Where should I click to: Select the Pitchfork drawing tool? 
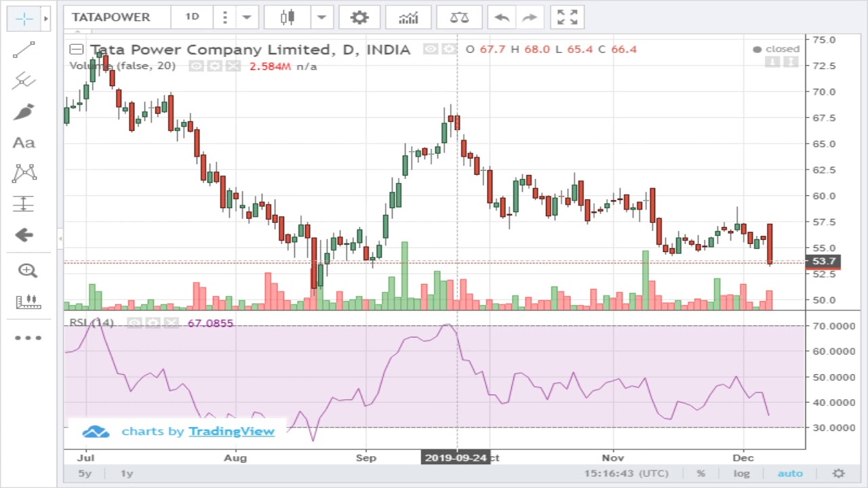[24, 81]
